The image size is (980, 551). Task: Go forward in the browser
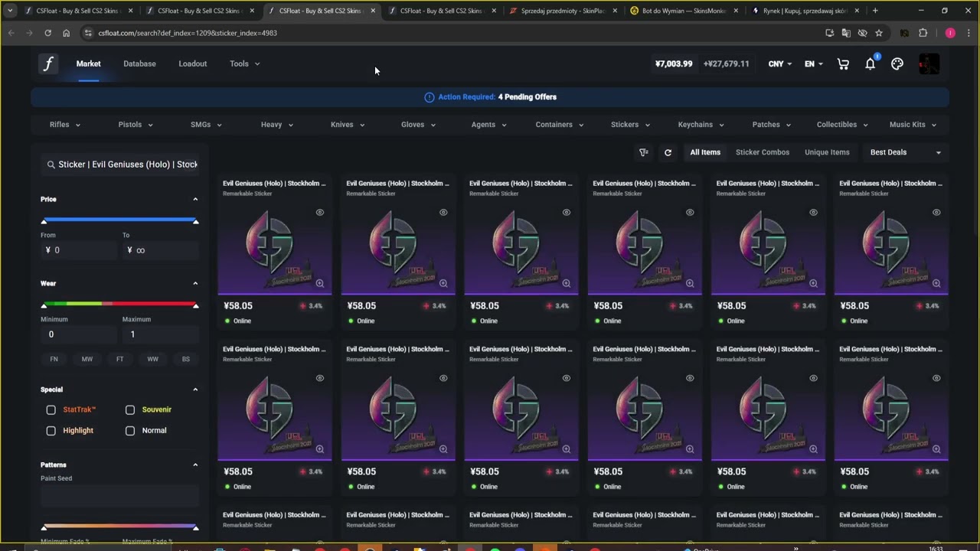(29, 33)
